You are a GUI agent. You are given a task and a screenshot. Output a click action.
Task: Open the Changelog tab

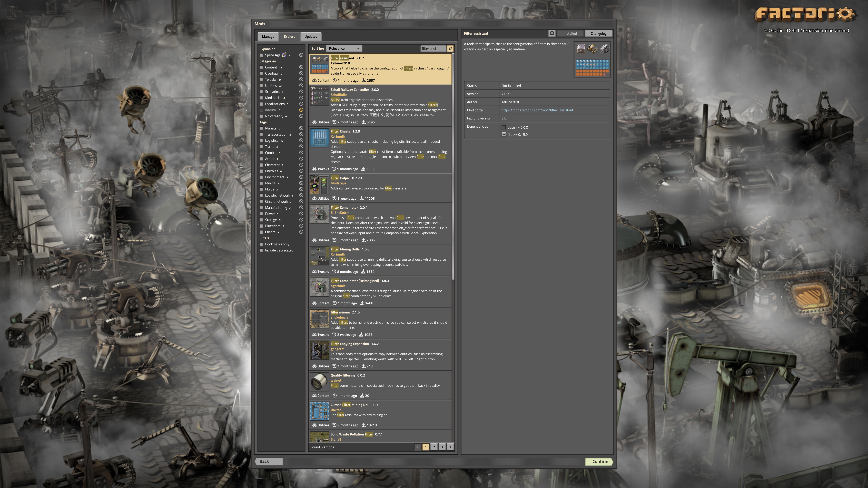[598, 33]
